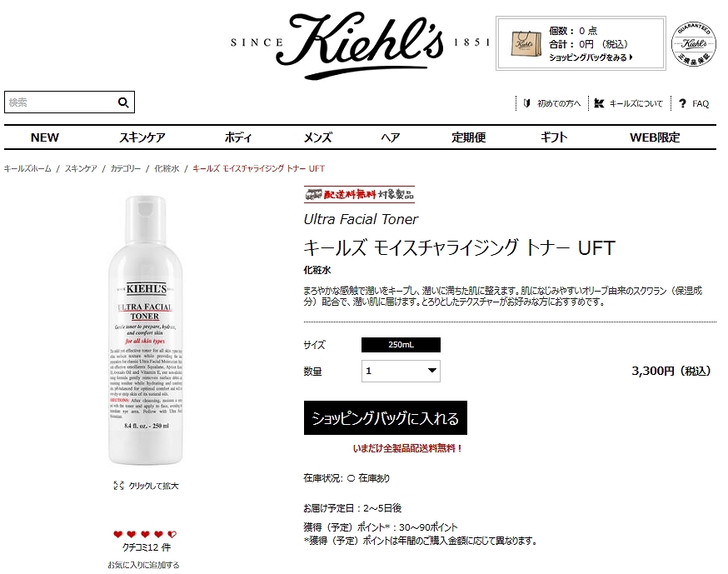
Task: Open the quantity dropdown
Action: pyautogui.click(x=401, y=371)
